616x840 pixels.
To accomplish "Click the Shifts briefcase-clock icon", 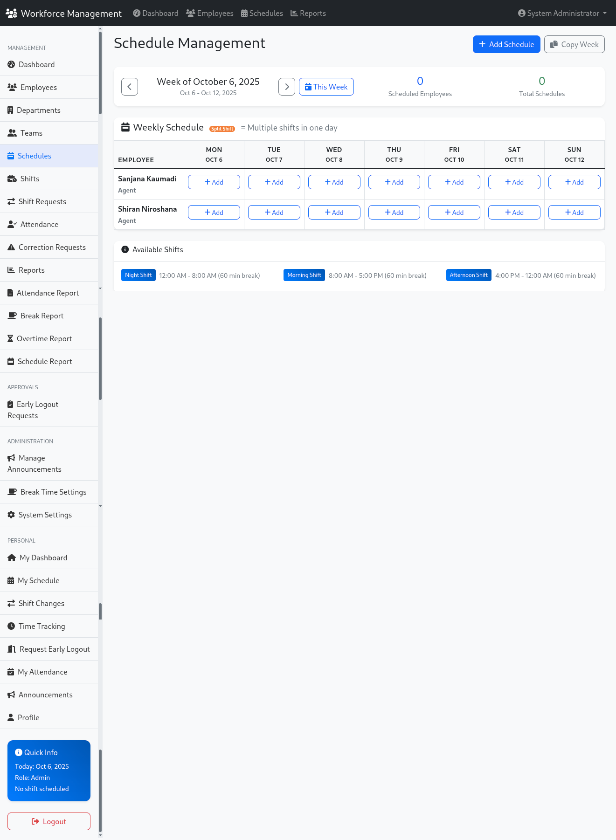I will click(12, 179).
